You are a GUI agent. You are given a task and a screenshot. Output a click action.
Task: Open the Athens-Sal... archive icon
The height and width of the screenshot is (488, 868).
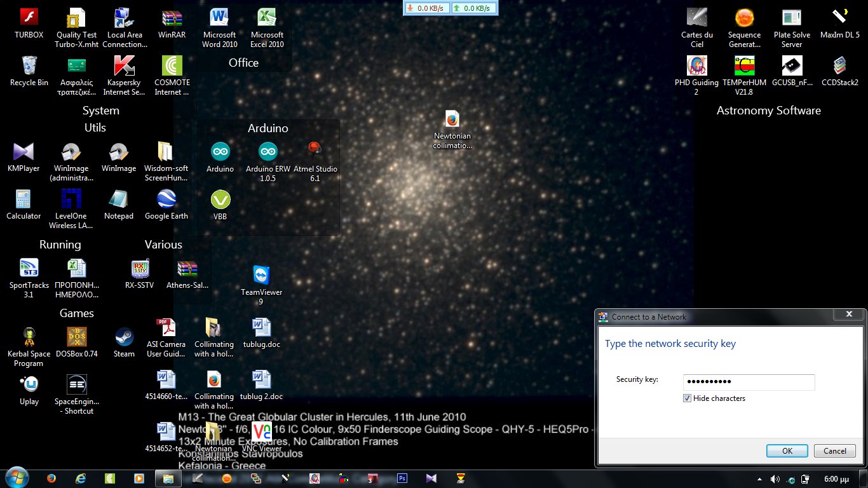pos(187,274)
